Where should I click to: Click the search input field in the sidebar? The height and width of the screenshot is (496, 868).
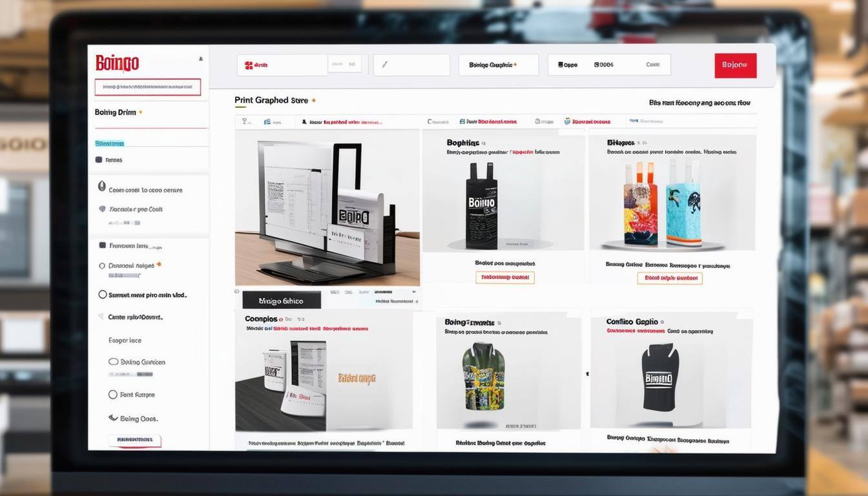pos(148,86)
